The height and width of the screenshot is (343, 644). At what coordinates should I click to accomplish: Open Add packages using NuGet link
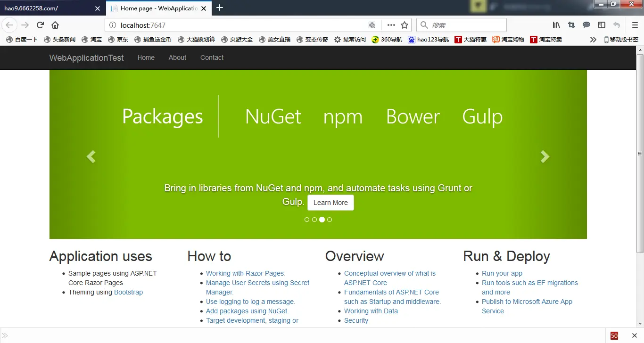click(247, 311)
